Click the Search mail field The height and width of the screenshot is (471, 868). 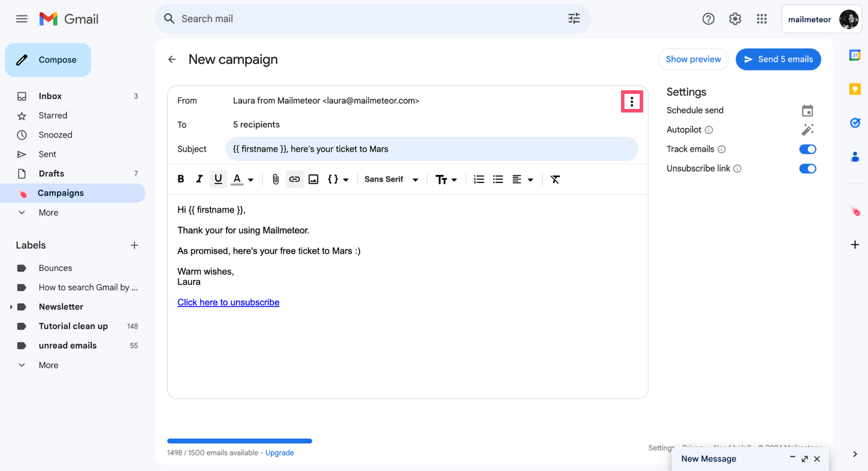point(372,19)
